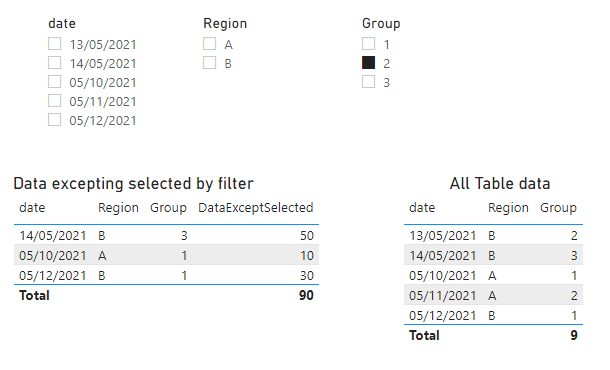
Task: Click the date slicer header
Action: 62,23
